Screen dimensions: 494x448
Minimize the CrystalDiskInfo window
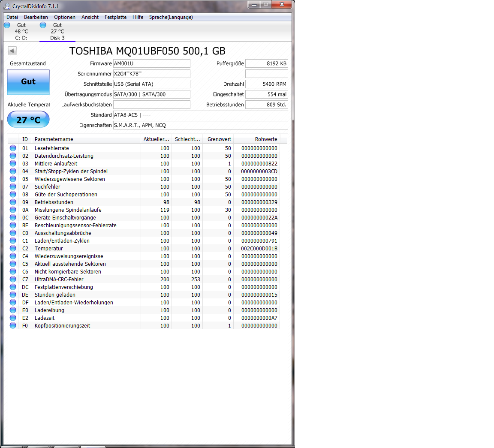pos(254,5)
